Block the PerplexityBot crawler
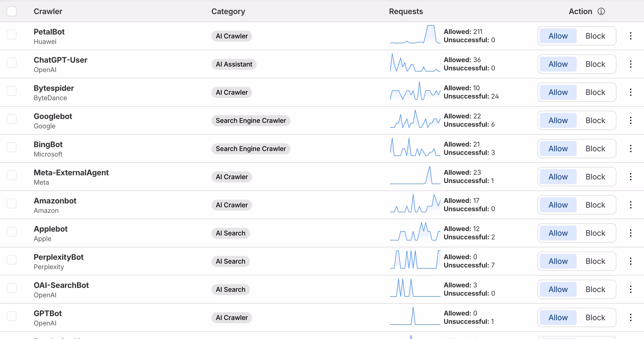644x339 pixels. pyautogui.click(x=595, y=261)
